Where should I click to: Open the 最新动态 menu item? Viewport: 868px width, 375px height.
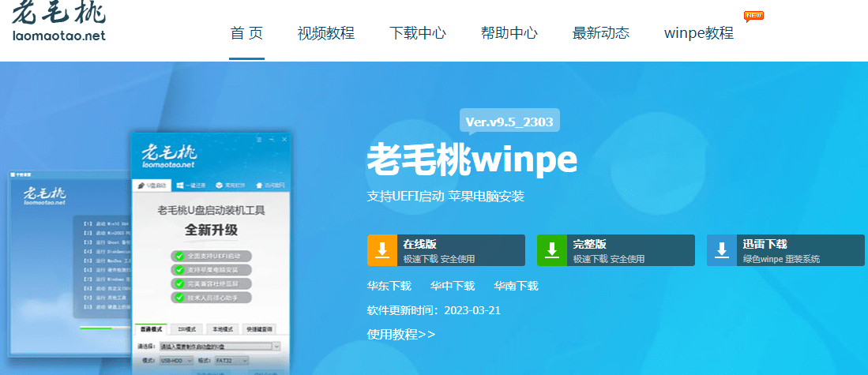(x=600, y=33)
